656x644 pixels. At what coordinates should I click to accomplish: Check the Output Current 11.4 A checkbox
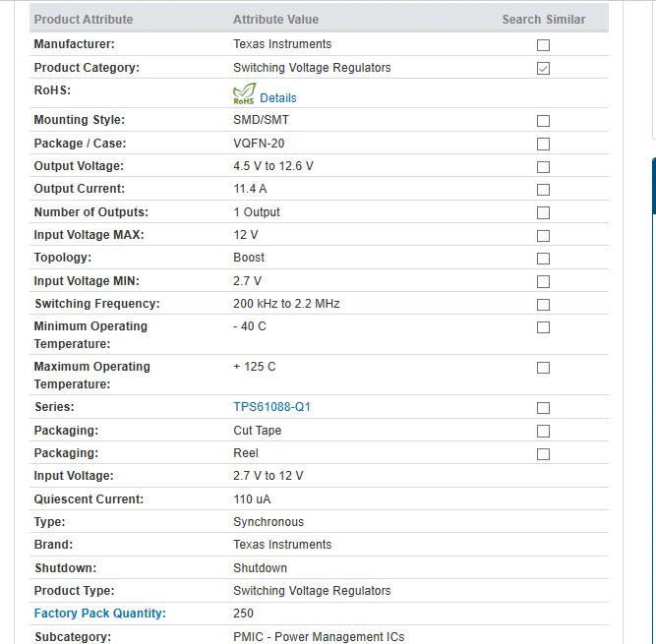[543, 190]
